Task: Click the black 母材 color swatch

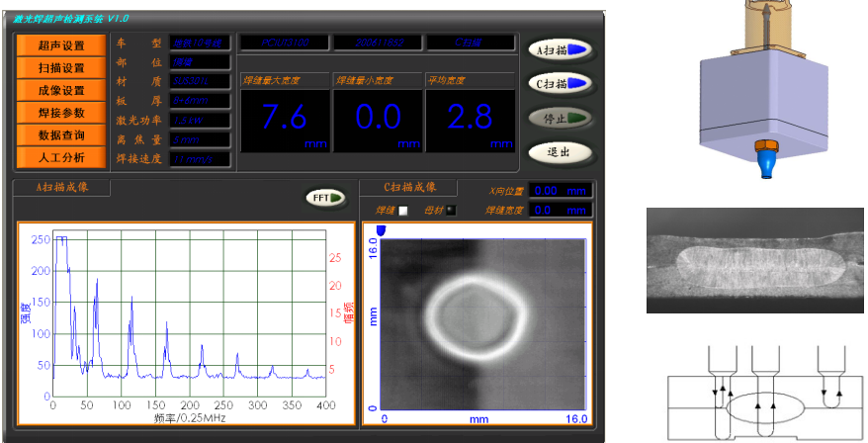Action: [452, 210]
